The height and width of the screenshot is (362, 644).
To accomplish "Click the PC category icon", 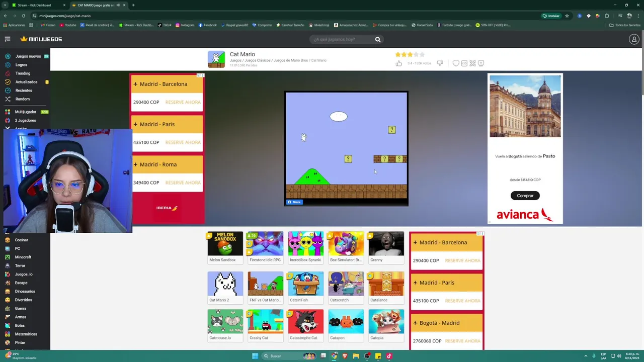I will pyautogui.click(x=8, y=248).
